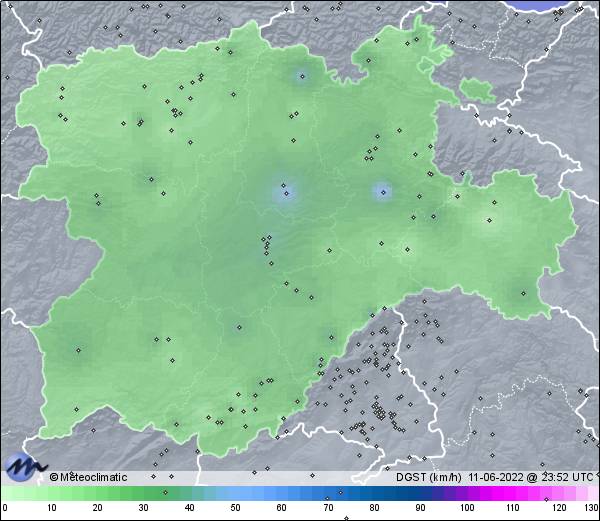Click the scale label 20
This screenshot has height=521, width=600.
[x=98, y=508]
